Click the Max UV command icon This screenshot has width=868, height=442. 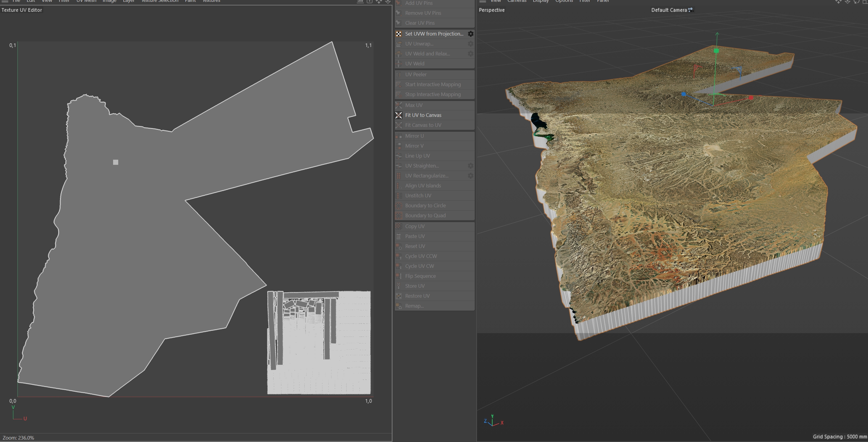coord(399,105)
